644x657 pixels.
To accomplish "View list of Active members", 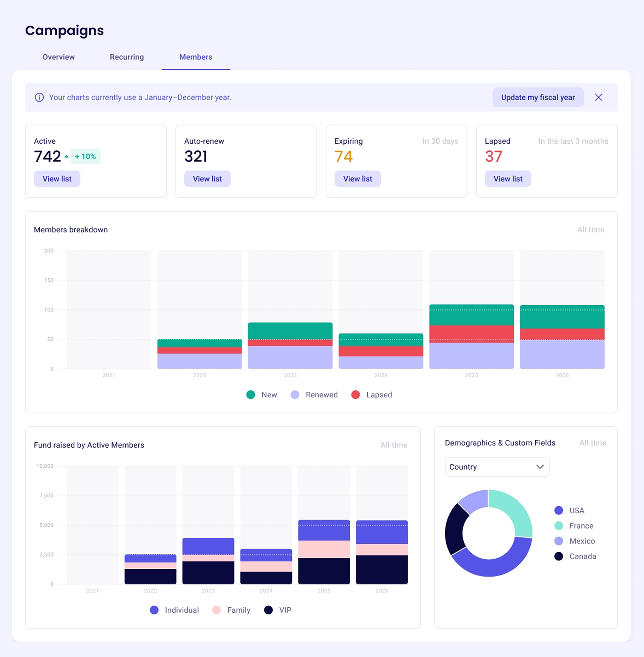I will [57, 178].
